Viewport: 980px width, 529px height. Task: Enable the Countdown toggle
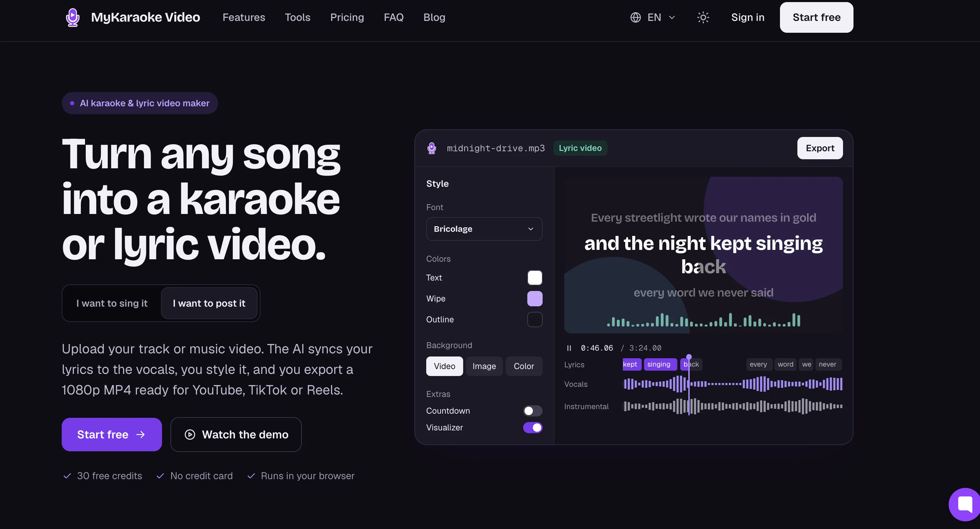533,411
